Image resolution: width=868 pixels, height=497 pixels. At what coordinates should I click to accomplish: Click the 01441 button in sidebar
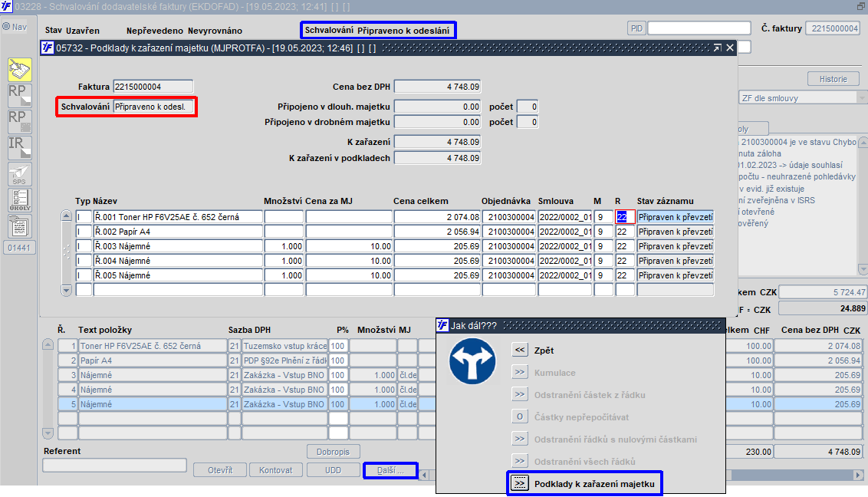(20, 248)
